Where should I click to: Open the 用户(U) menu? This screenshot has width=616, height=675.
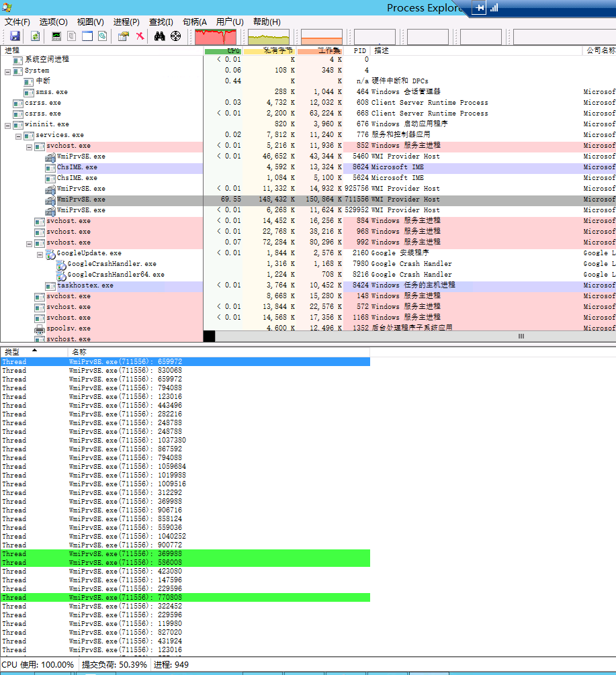point(230,22)
